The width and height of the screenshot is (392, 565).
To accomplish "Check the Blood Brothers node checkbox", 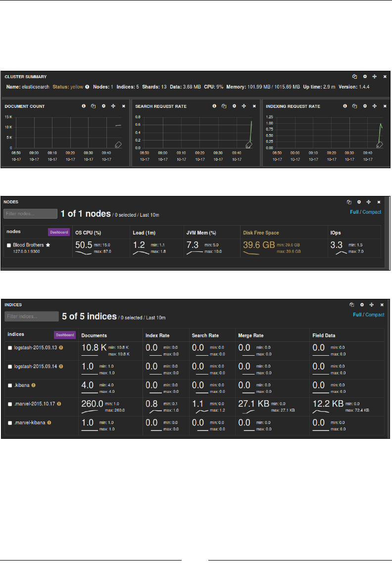I will coord(9,245).
